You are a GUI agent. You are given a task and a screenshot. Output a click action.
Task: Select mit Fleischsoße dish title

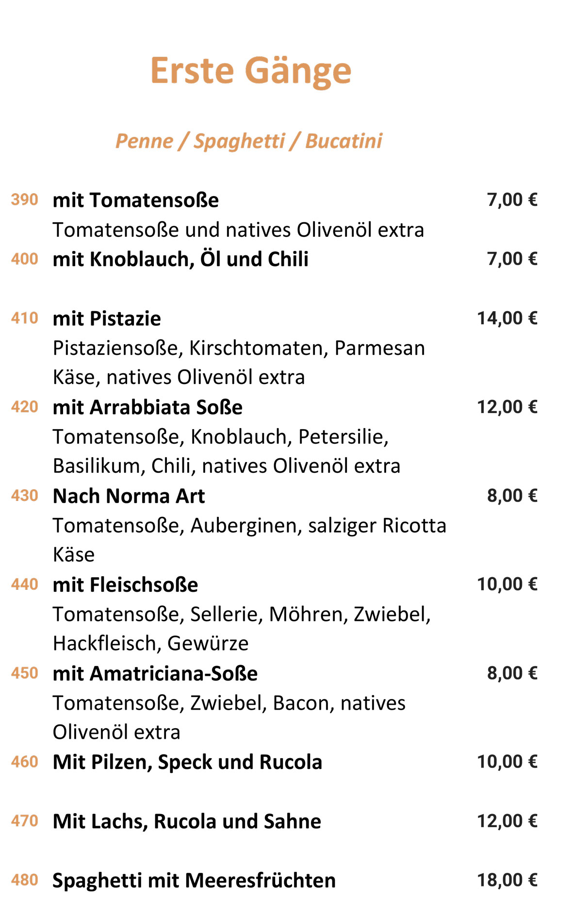click(125, 585)
